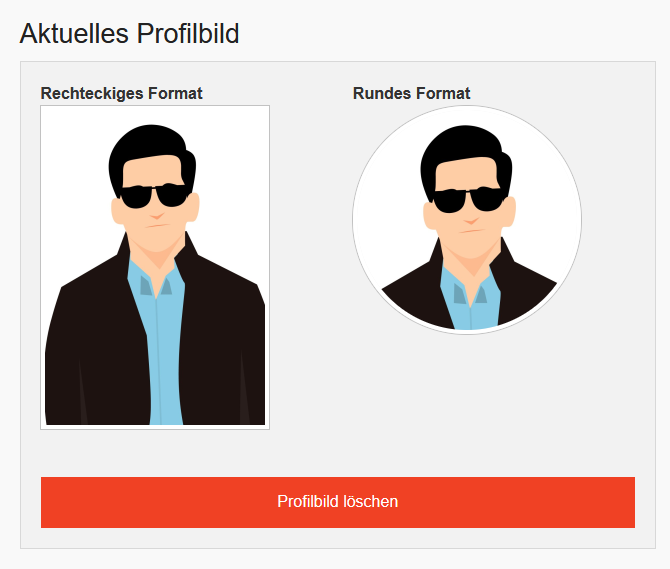
Task: Click the "Rechteckiges Format" label
Action: click(121, 94)
